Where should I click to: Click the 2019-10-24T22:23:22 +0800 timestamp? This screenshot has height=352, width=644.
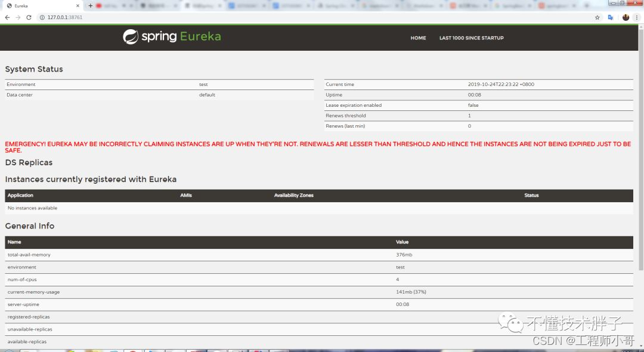point(501,84)
